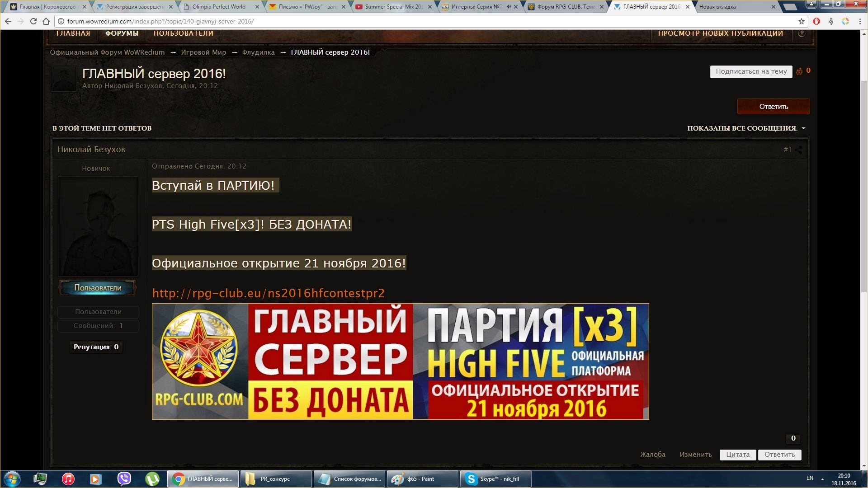
Task: Open the Chrome three-dot menu
Action: coord(860,21)
